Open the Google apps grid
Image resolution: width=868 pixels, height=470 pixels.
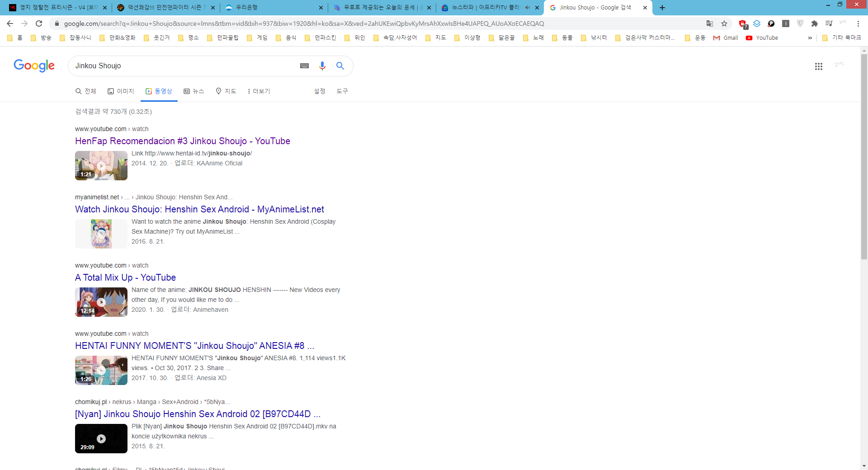click(819, 66)
